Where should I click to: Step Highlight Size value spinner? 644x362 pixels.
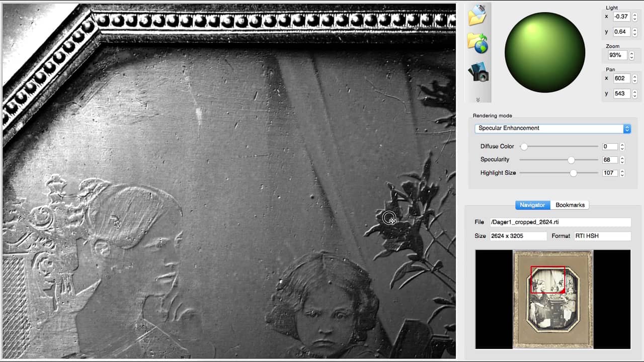(x=622, y=173)
